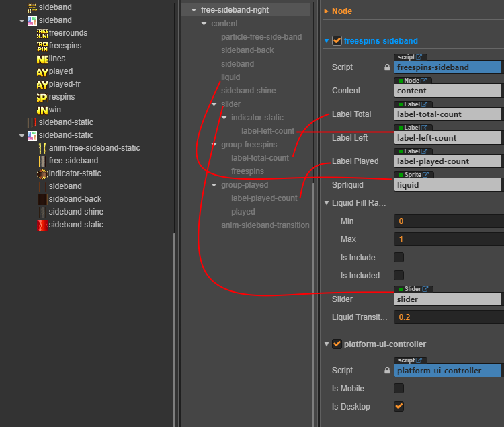Select the label-total-count hierarchy node
Screen dimensions: 504x427
259,158
